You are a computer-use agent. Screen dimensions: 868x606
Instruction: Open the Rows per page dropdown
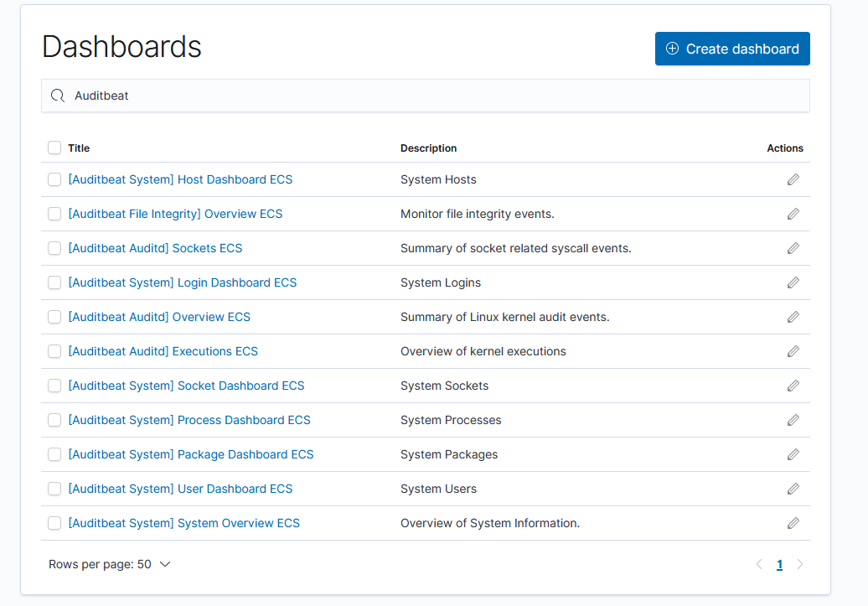[x=109, y=564]
